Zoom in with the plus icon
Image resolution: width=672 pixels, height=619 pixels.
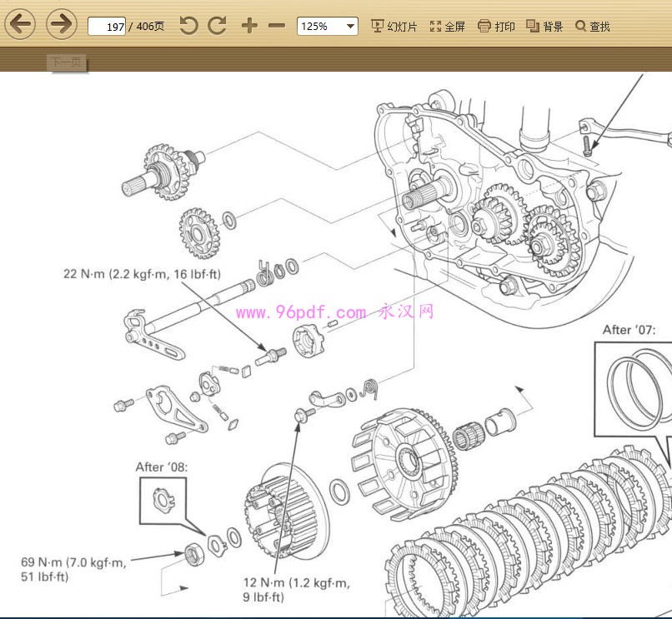249,26
